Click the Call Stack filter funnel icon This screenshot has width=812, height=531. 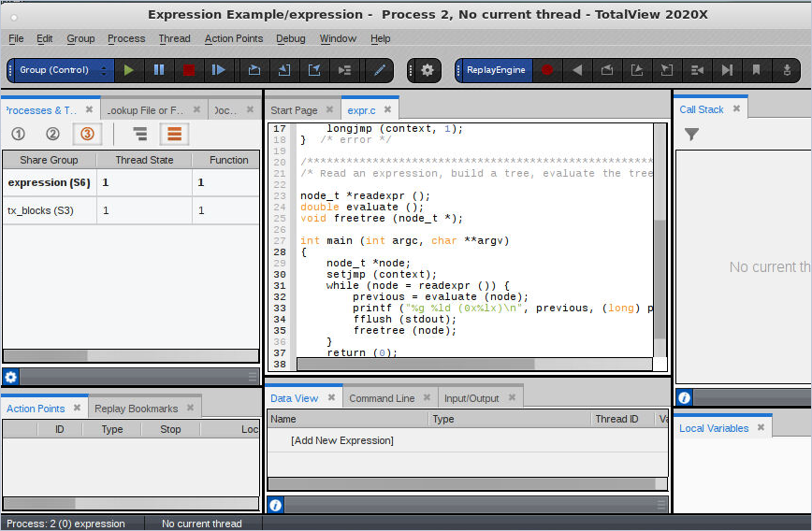click(x=691, y=135)
